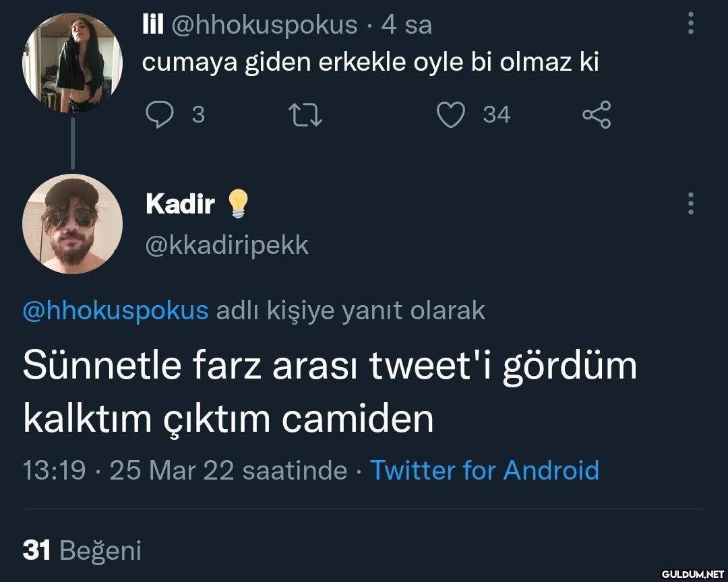728x582 pixels.
Task: Share the tweet using share icon
Action: (x=597, y=115)
